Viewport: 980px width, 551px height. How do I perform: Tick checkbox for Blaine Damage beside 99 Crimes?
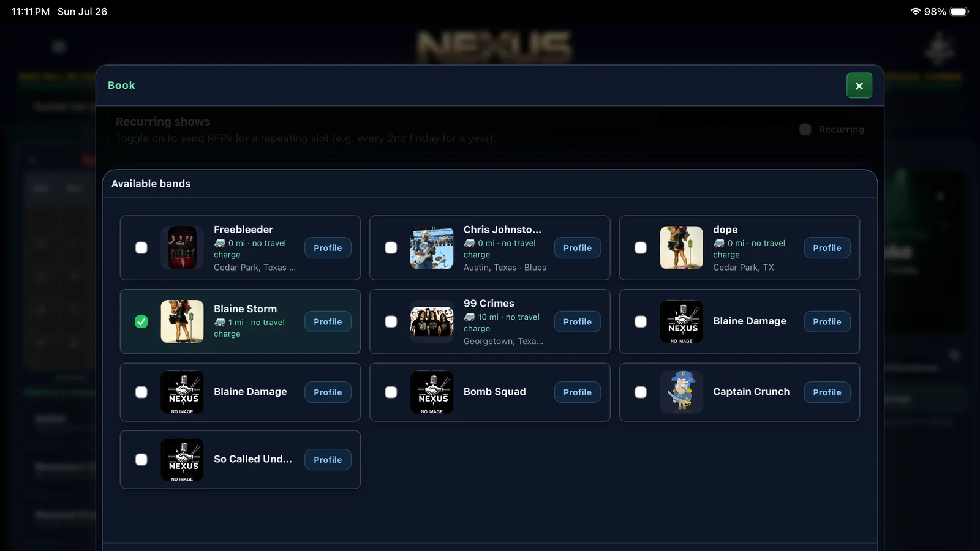tap(641, 321)
